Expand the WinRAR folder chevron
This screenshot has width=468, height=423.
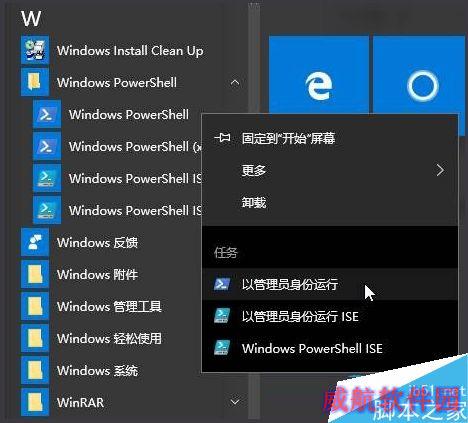coord(235,402)
